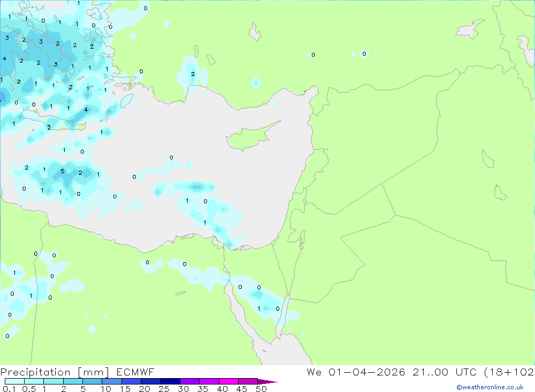Click the '25' legend scale label
This screenshot has height=392, width=535.
pos(164,389)
